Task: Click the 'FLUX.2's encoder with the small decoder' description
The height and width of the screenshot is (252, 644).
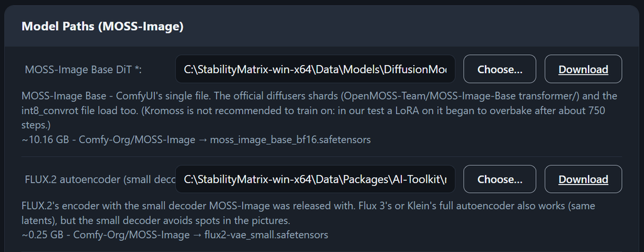Action: pyautogui.click(x=114, y=205)
